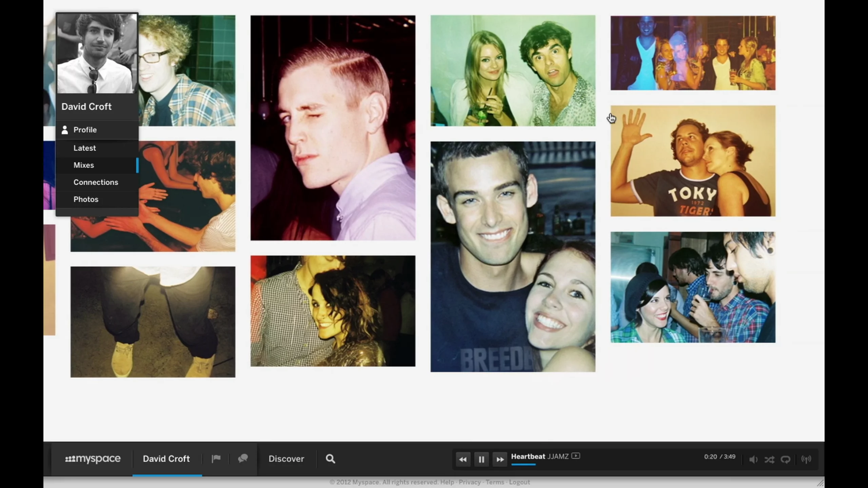Click the video icon beside JJAMZ
This screenshot has width=868, height=488.
(576, 456)
